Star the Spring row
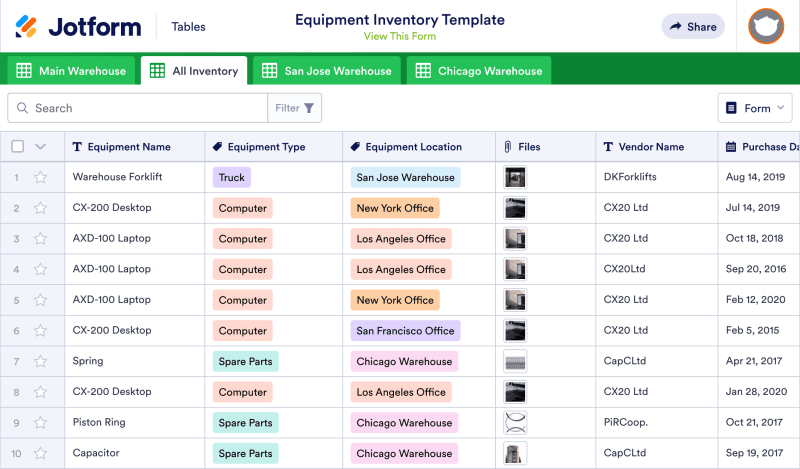The image size is (800, 469). (x=40, y=362)
